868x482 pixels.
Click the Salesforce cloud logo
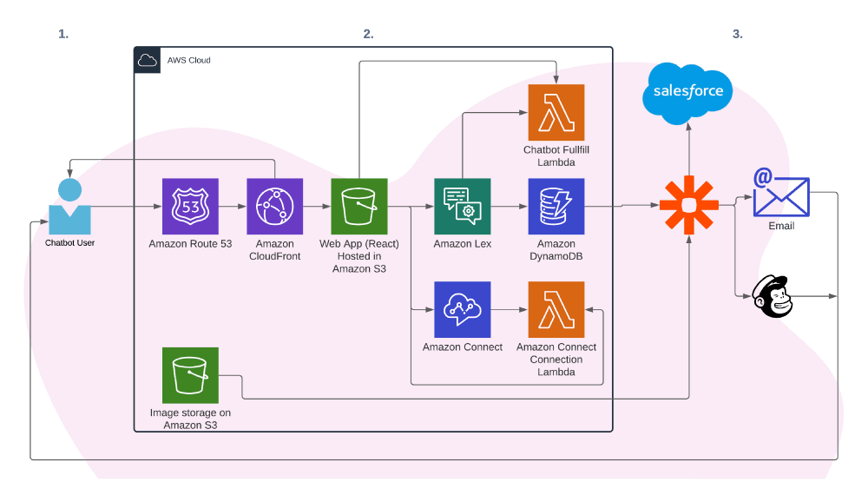pyautogui.click(x=687, y=93)
